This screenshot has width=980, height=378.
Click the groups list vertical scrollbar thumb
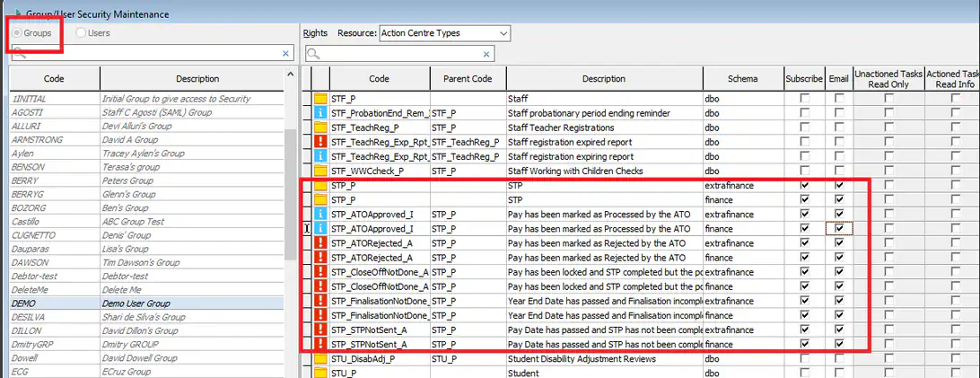point(290,195)
